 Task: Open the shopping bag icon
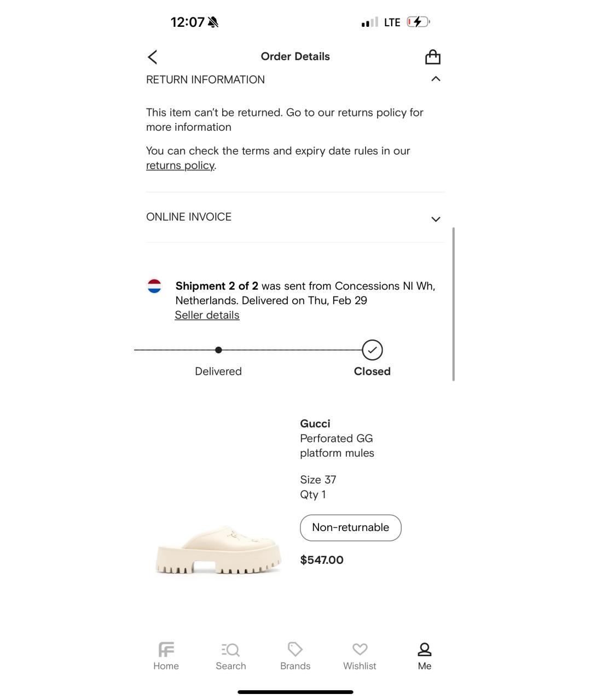(x=433, y=57)
